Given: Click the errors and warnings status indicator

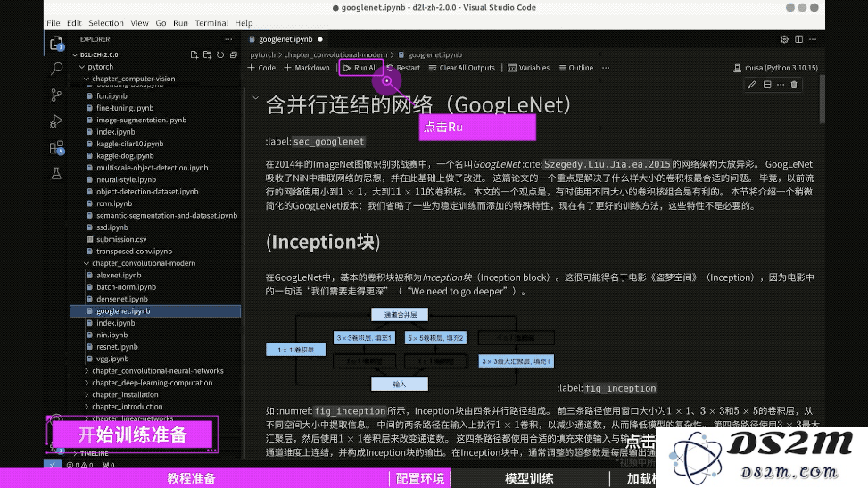Looking at the screenshot, I should [x=79, y=466].
